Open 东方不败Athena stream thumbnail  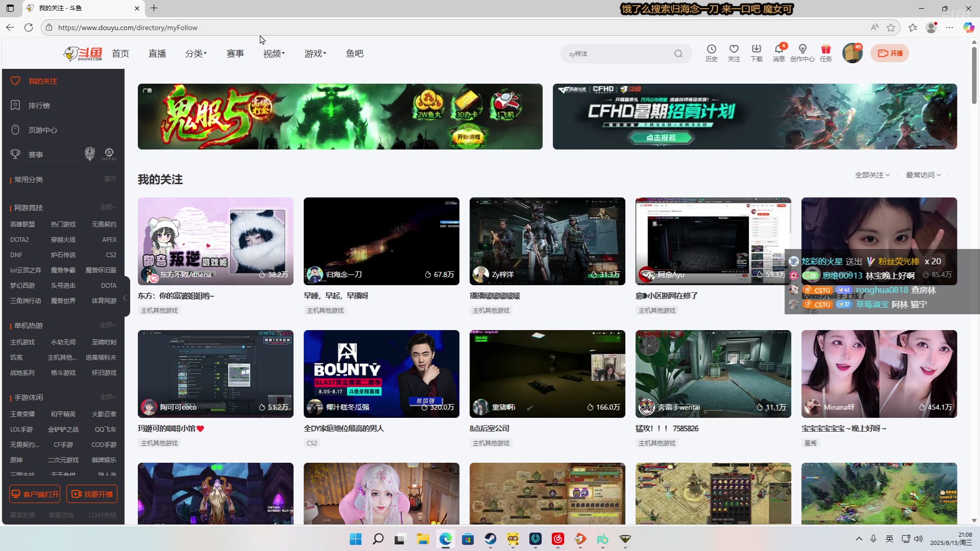pyautogui.click(x=215, y=241)
